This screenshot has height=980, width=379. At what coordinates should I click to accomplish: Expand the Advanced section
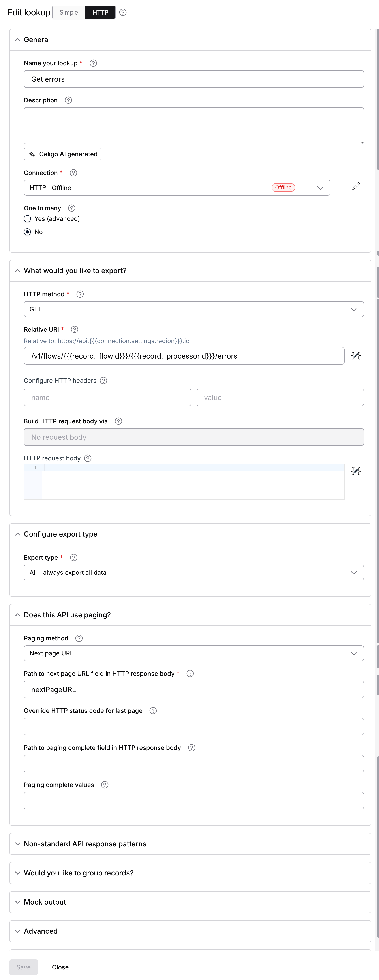[41, 931]
